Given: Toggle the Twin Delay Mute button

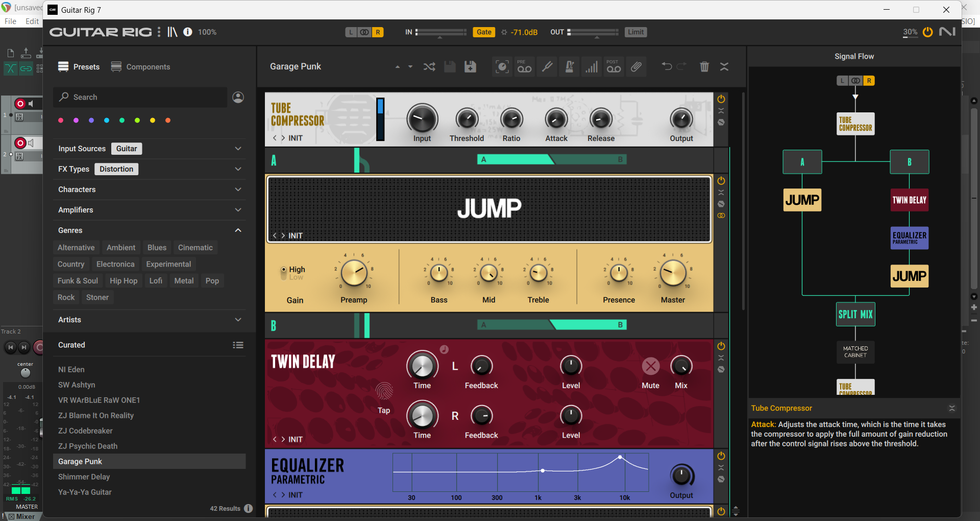Looking at the screenshot, I should (651, 366).
